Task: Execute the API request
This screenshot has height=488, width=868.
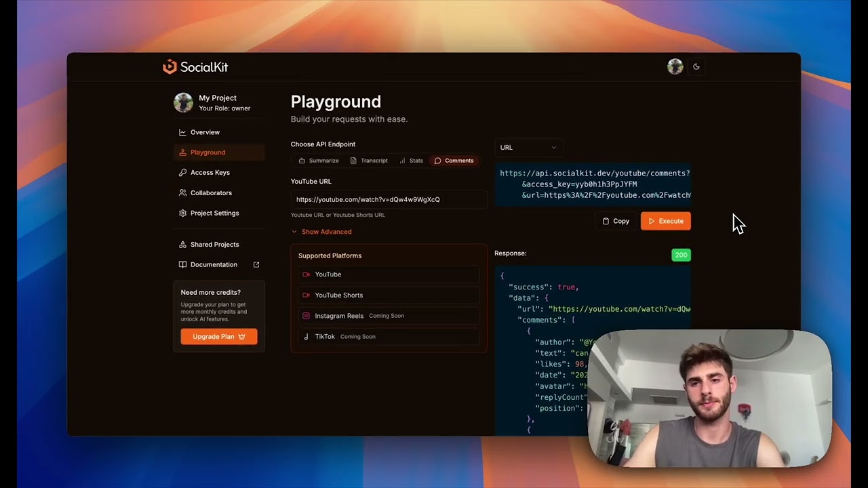Action: 666,221
